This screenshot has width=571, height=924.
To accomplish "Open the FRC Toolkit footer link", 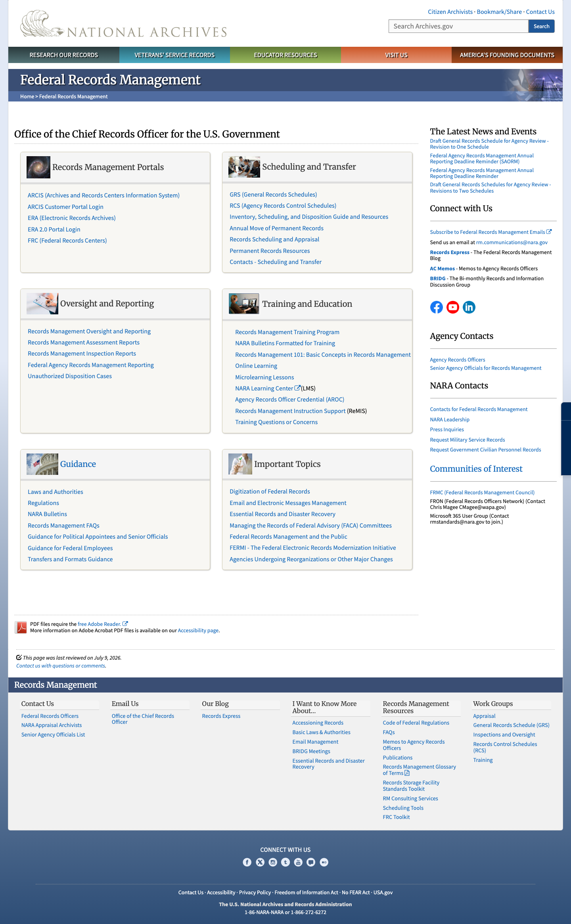I will coord(397,817).
